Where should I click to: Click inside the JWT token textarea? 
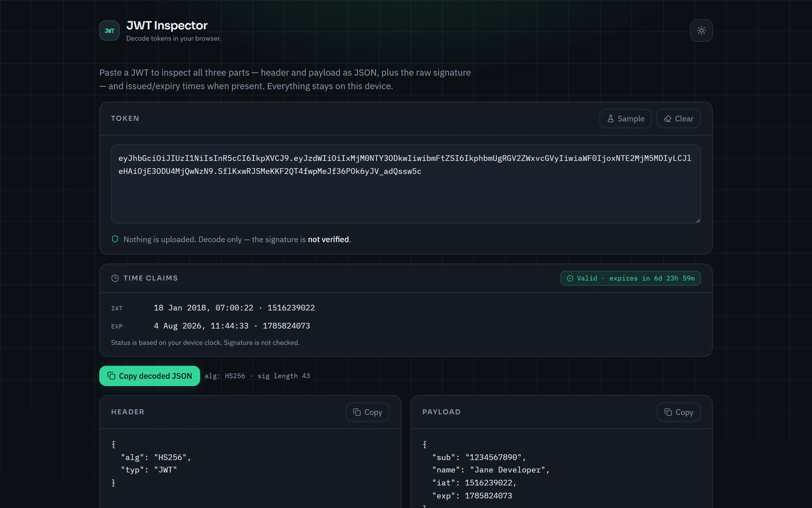(406, 184)
